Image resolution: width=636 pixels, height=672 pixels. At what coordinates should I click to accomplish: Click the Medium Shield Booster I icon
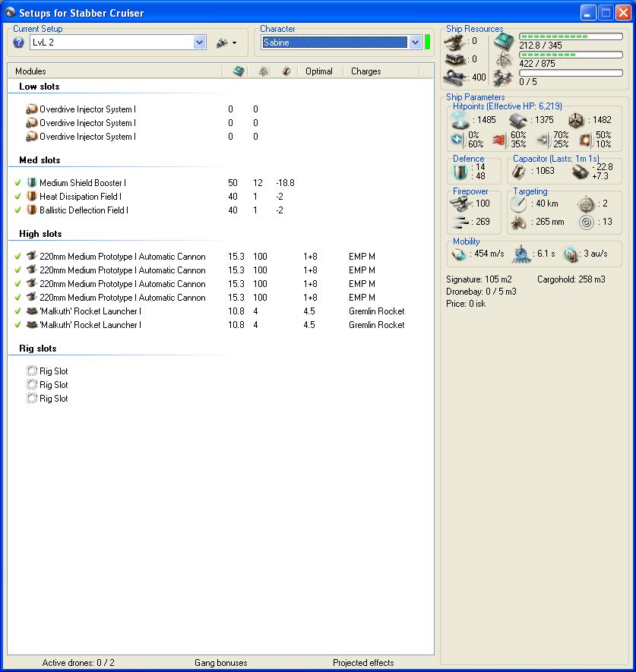31,182
